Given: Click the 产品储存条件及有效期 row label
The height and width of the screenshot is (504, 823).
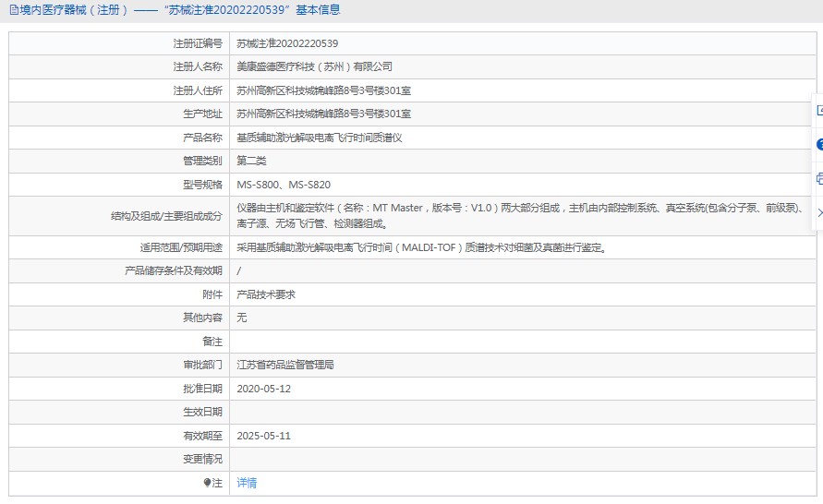Looking at the screenshot, I should pos(174,270).
